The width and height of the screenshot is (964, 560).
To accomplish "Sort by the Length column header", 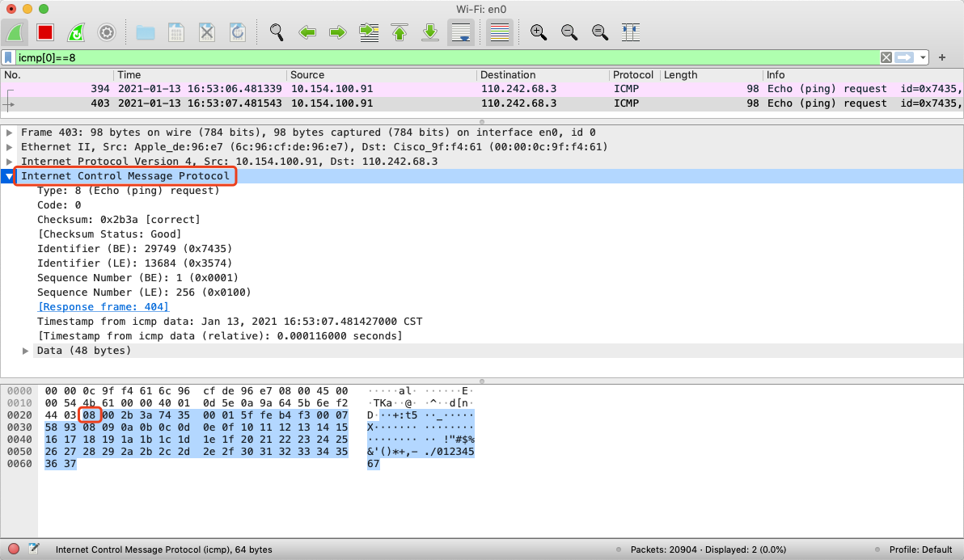I will pos(711,75).
